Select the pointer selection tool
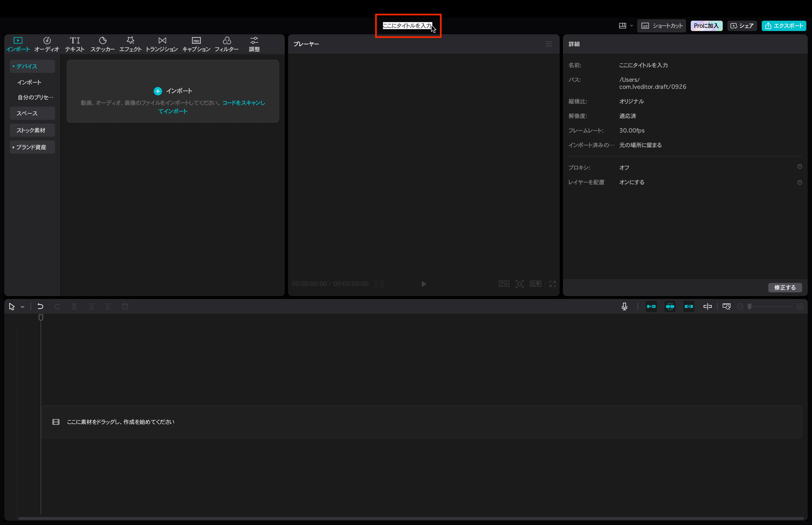This screenshot has width=812, height=525. 12,306
